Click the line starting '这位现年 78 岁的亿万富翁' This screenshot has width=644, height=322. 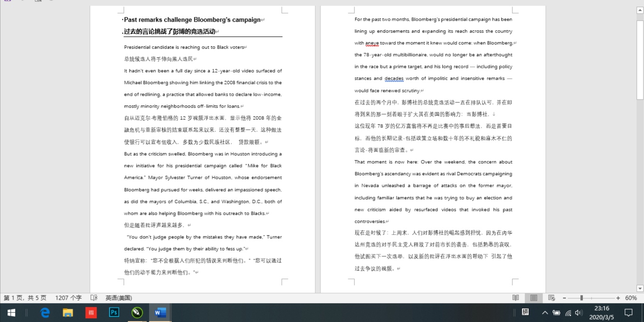pos(433,126)
